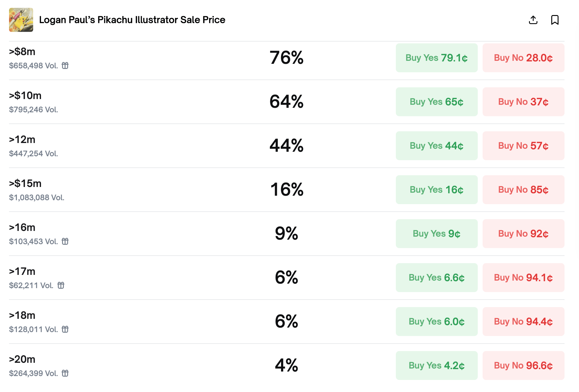
Task: Click the gift icon beside >20m volume
Action: pyautogui.click(x=66, y=373)
